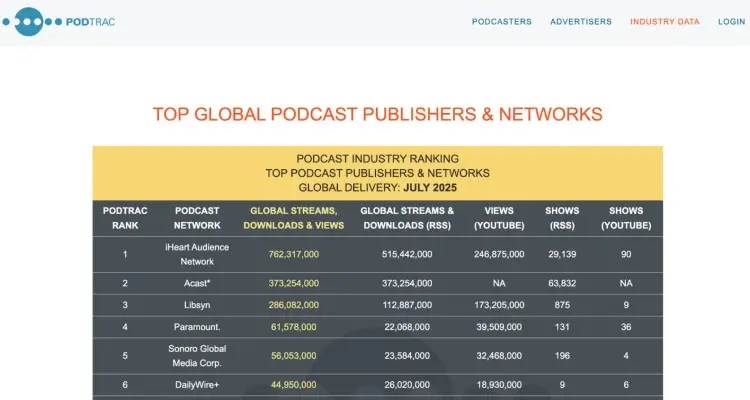The image size is (750, 400).
Task: Click Global Streams, Downloads & Views header
Action: click(x=294, y=218)
